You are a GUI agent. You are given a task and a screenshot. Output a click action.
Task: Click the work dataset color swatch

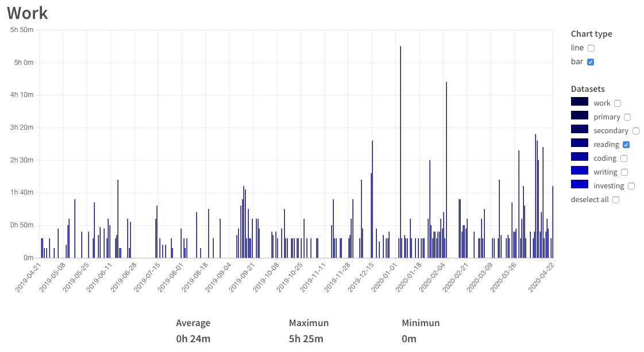(x=580, y=102)
